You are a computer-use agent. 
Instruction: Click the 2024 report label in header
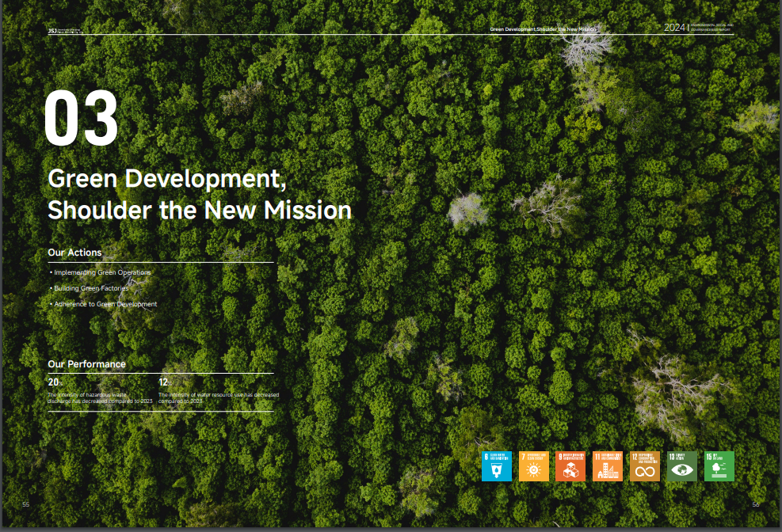(674, 28)
